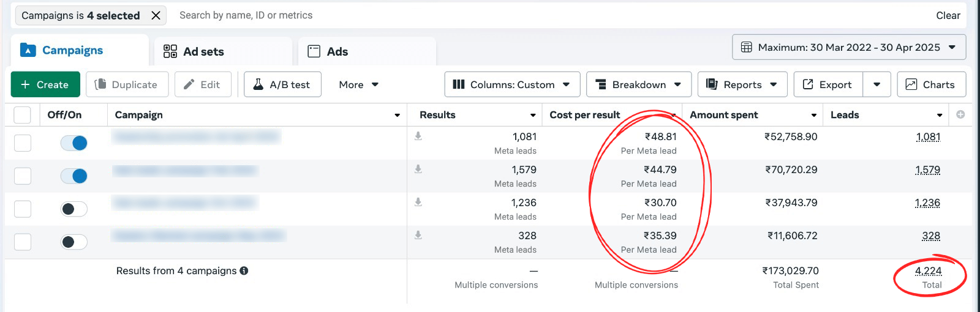Click info icon beside Results from 4 campaigns
This screenshot has height=312, width=980.
coord(244,270)
